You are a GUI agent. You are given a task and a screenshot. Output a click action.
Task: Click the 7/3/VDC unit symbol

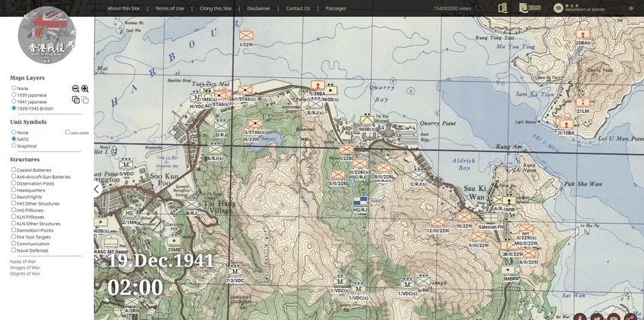[x=235, y=272]
